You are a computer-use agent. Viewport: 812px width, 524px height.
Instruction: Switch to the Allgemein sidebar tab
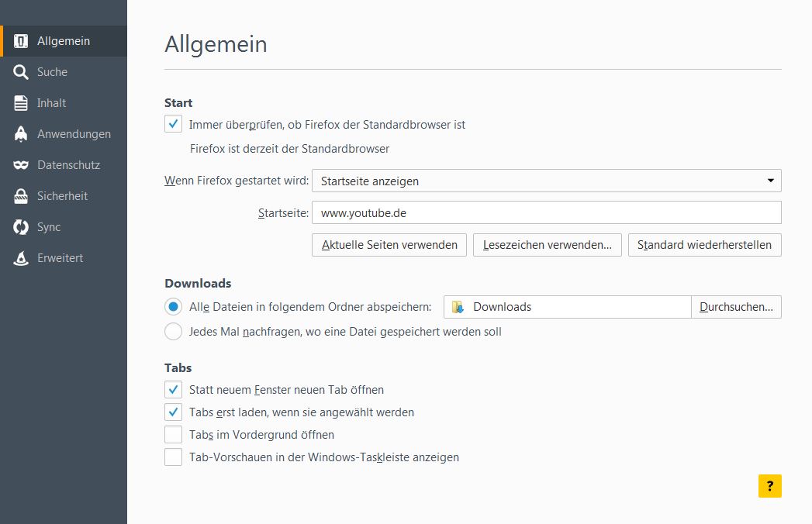(64, 41)
